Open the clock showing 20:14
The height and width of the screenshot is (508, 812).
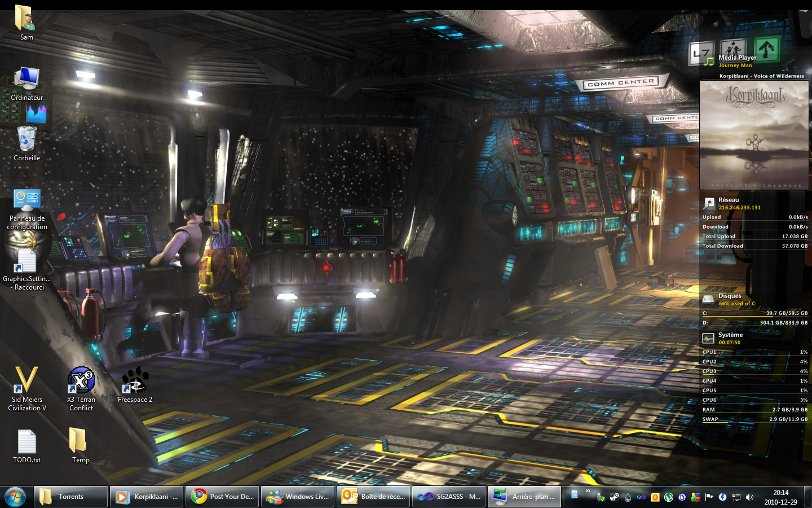coord(781,497)
